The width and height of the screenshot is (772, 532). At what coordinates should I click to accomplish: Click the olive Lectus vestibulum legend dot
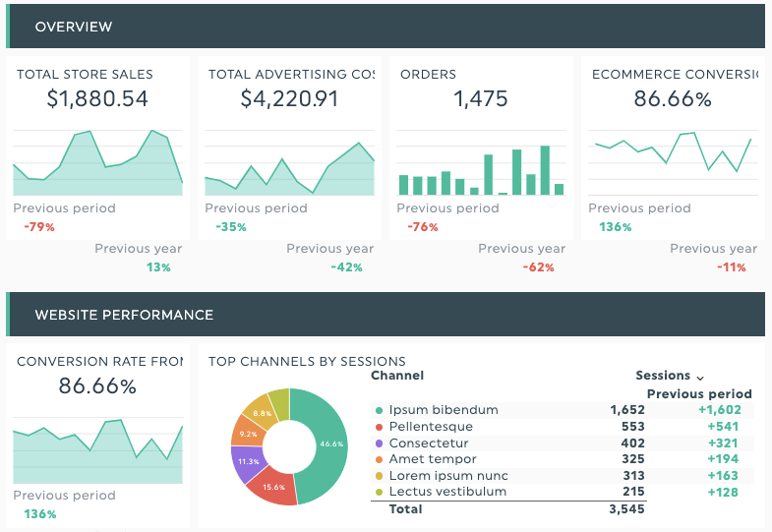point(379,492)
